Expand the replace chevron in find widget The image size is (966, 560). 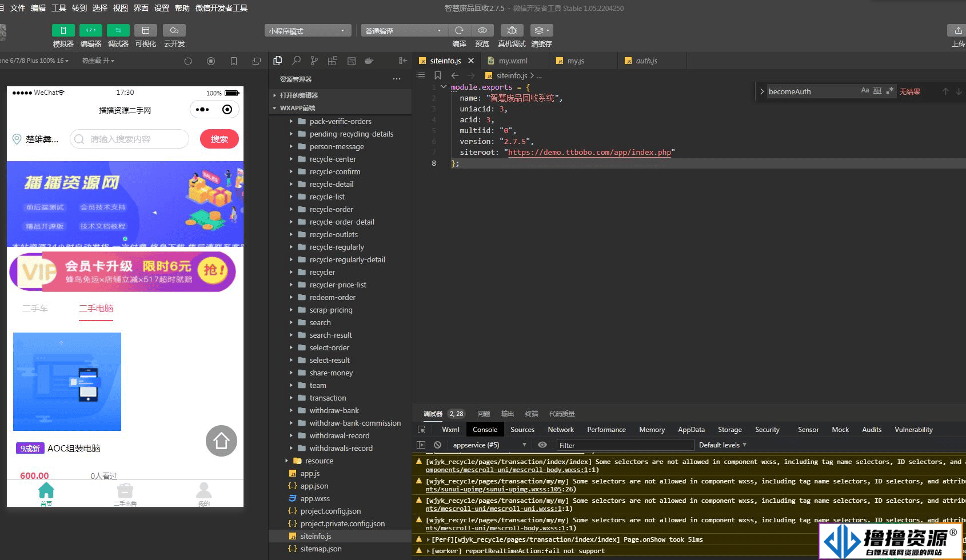[x=762, y=91]
